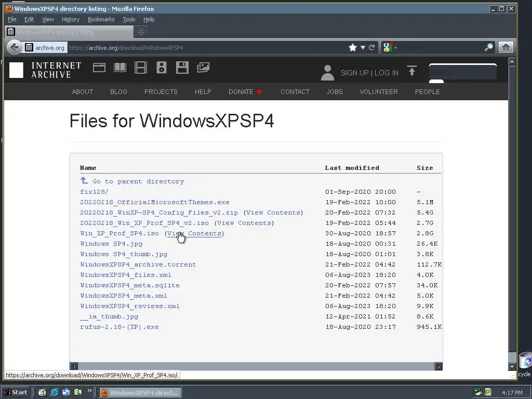Open the View menu
This screenshot has height=399, width=532.
[48, 19]
